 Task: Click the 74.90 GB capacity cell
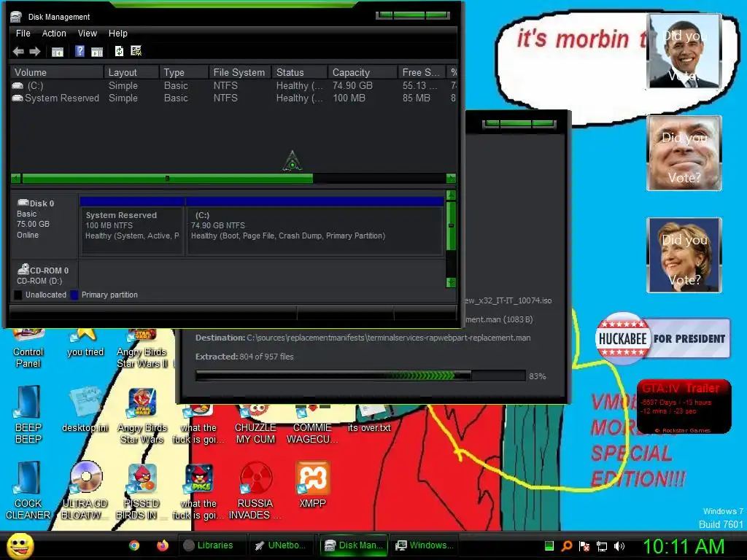pyautogui.click(x=352, y=86)
